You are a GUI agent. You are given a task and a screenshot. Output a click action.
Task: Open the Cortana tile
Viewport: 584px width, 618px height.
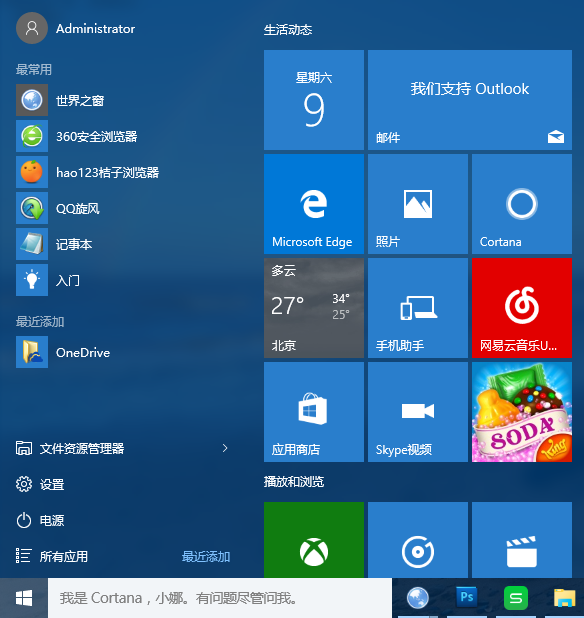coord(522,204)
